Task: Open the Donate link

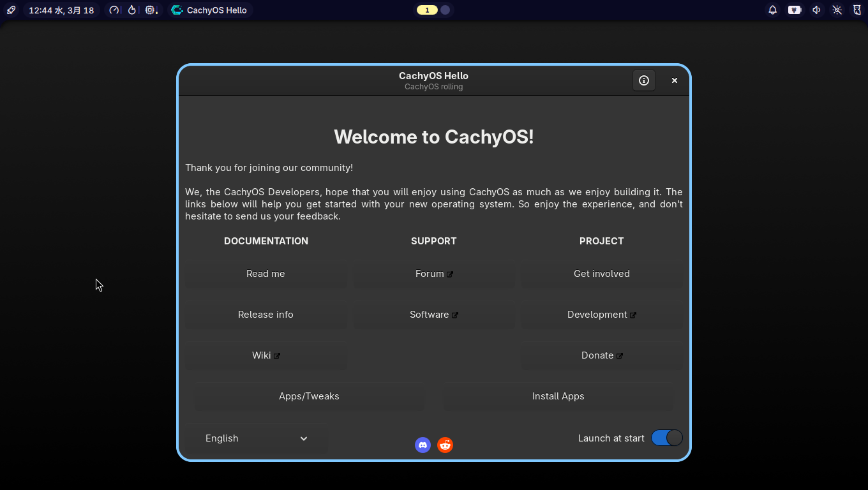Action: click(x=602, y=355)
